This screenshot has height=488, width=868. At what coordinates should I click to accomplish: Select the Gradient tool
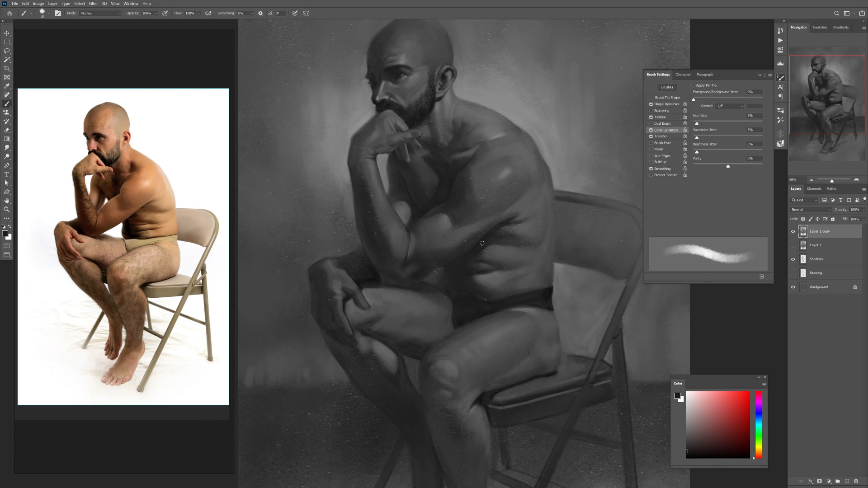tap(7, 139)
